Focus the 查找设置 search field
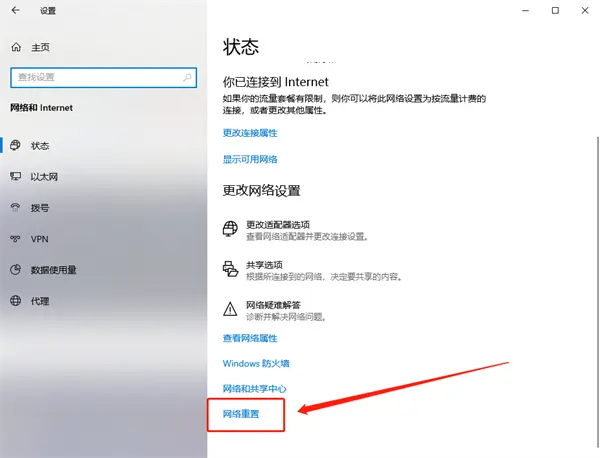This screenshot has height=458, width=600. pos(95,77)
